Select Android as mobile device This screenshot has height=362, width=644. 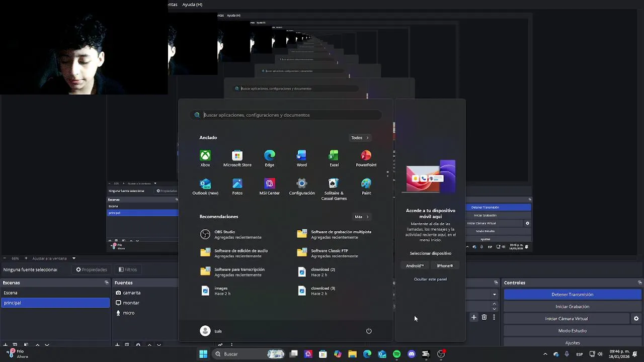click(415, 265)
